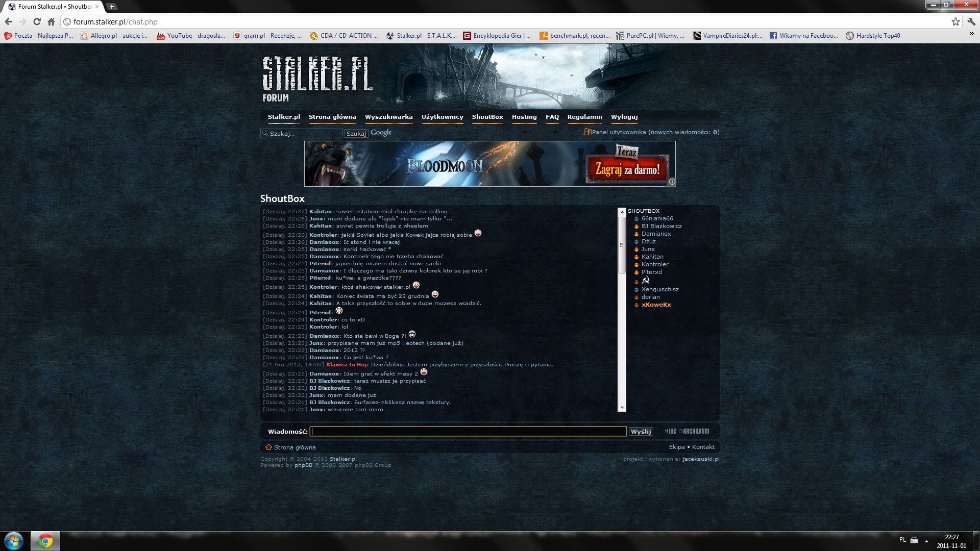Open the Archiwum link

point(694,431)
